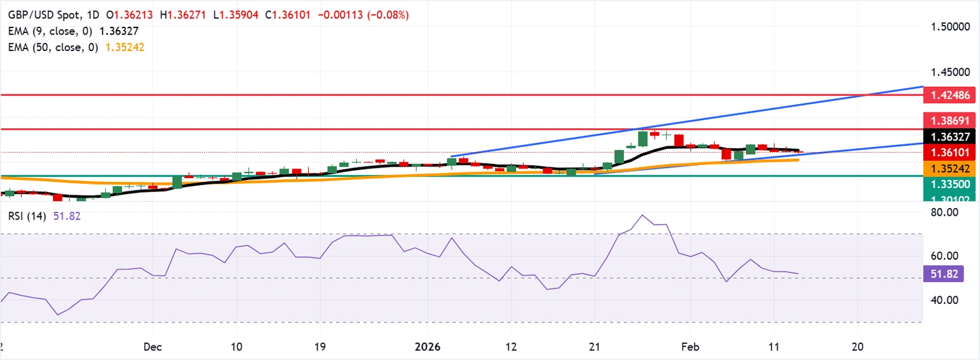This screenshot has height=360, width=980.
Task: Click the green 1.33500 support label
Action: (943, 184)
